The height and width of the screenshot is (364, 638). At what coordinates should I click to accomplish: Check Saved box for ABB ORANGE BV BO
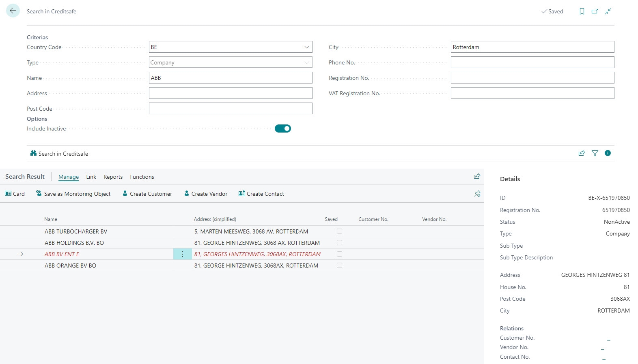click(339, 266)
